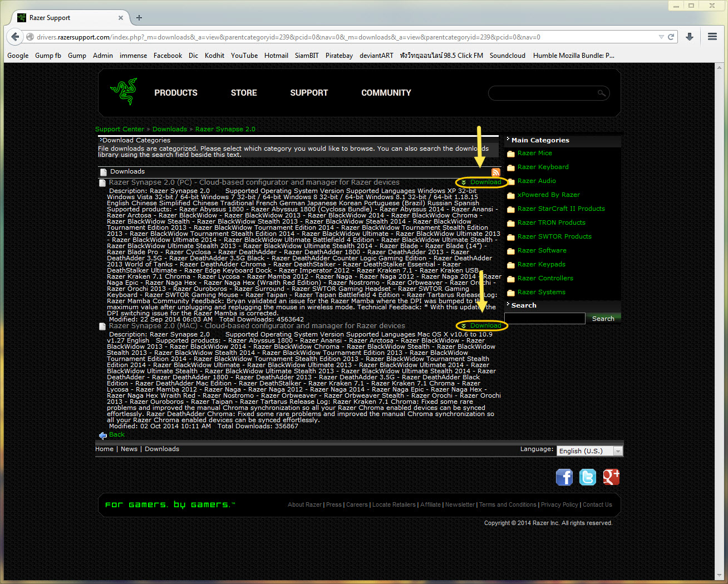This screenshot has height=584, width=728.
Task: Open the Language dropdown set to English (U.S.)
Action: click(x=589, y=451)
